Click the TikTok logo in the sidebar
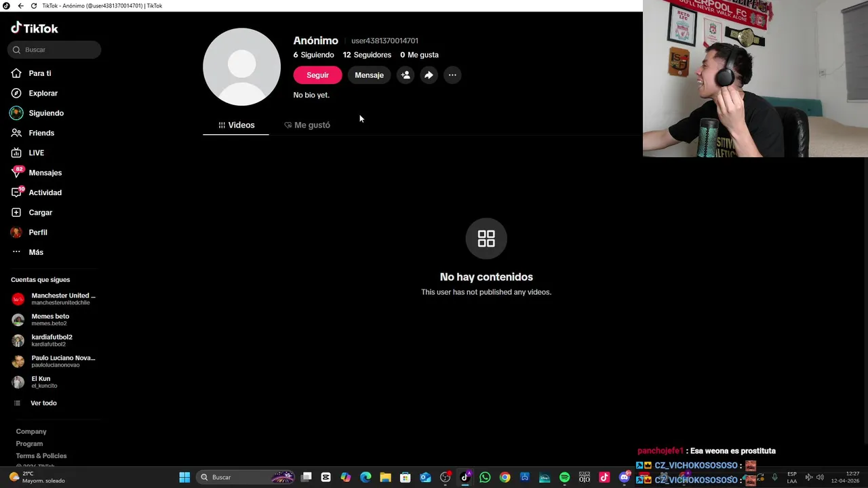This screenshot has height=488, width=868. tap(35, 28)
